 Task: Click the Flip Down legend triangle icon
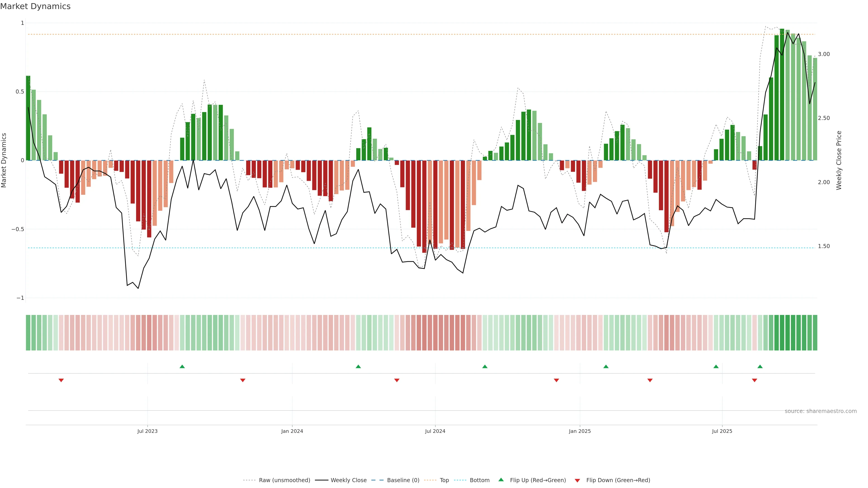click(577, 481)
